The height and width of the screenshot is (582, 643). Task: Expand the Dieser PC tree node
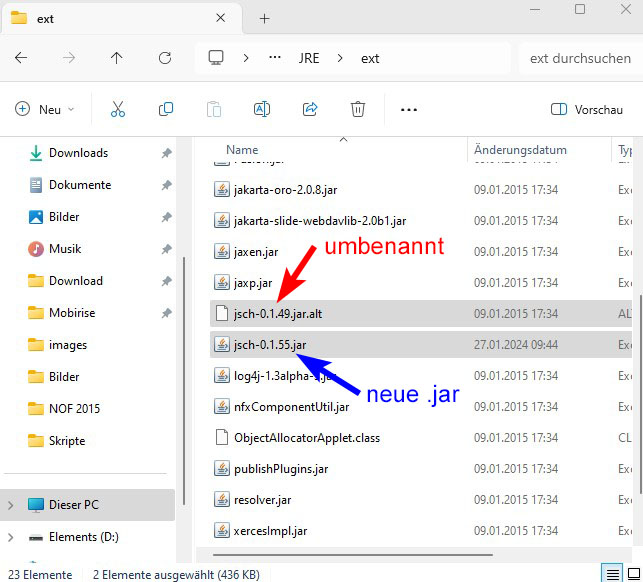pos(11,505)
